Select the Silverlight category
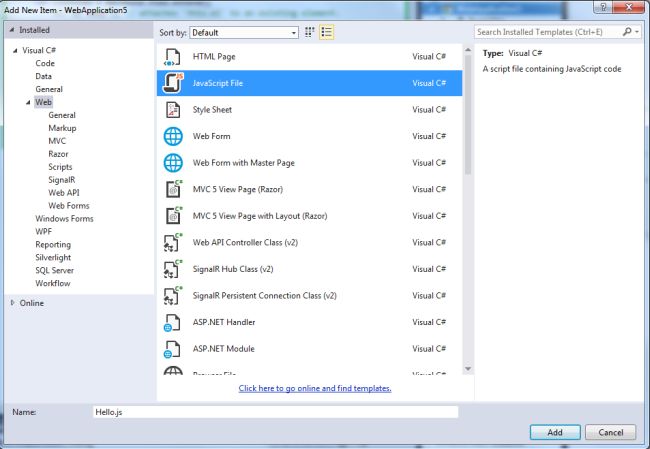The image size is (650, 449). (53, 257)
